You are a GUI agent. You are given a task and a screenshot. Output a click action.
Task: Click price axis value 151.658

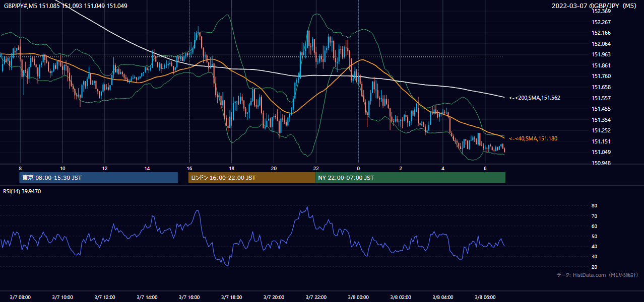point(601,87)
